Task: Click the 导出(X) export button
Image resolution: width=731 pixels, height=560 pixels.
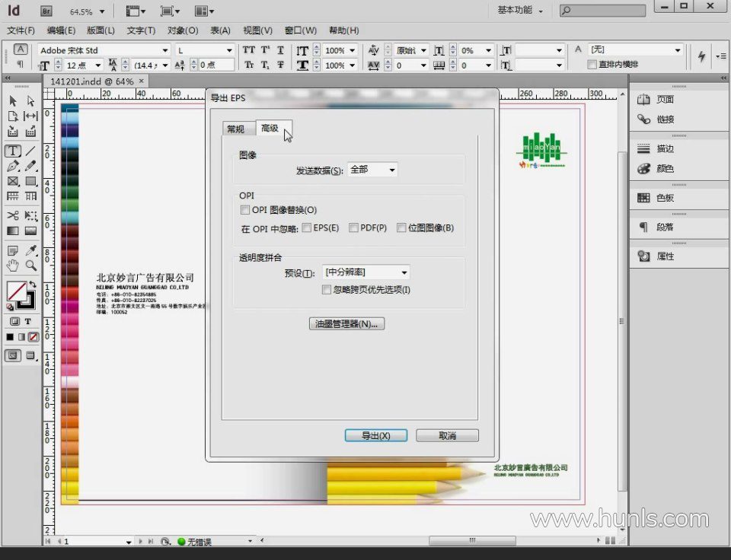Action: pyautogui.click(x=375, y=436)
